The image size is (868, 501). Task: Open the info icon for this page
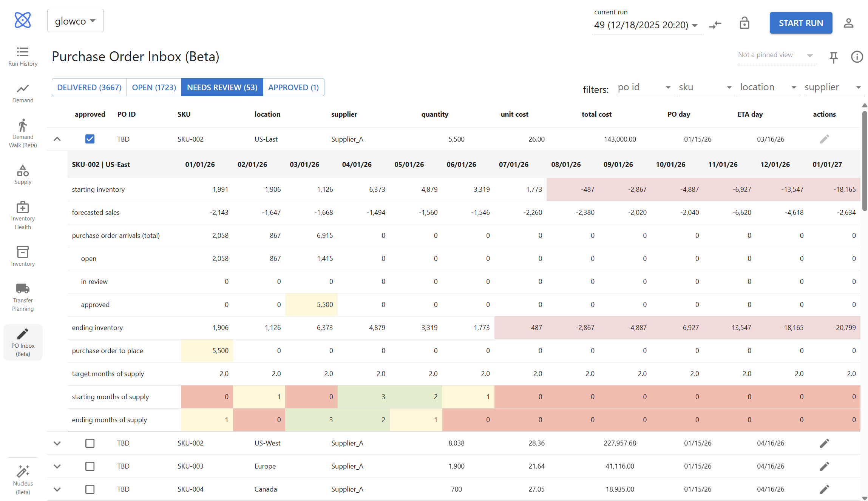tap(857, 57)
